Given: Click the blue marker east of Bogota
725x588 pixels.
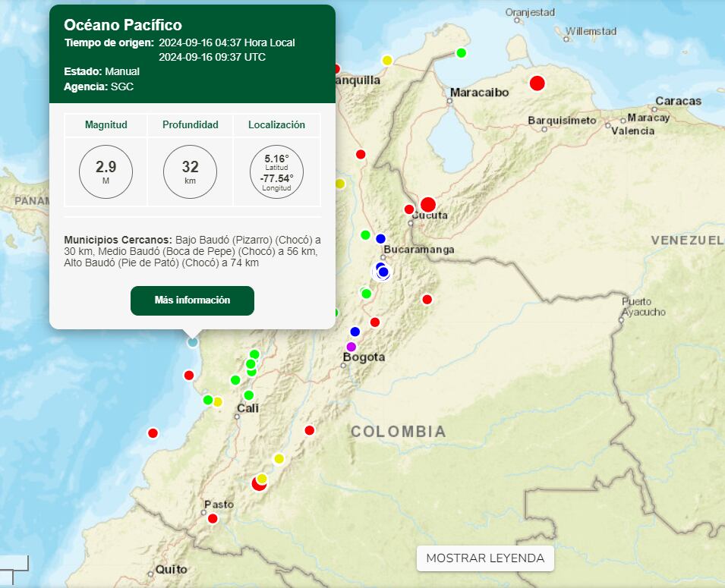Looking at the screenshot, I should (355, 332).
